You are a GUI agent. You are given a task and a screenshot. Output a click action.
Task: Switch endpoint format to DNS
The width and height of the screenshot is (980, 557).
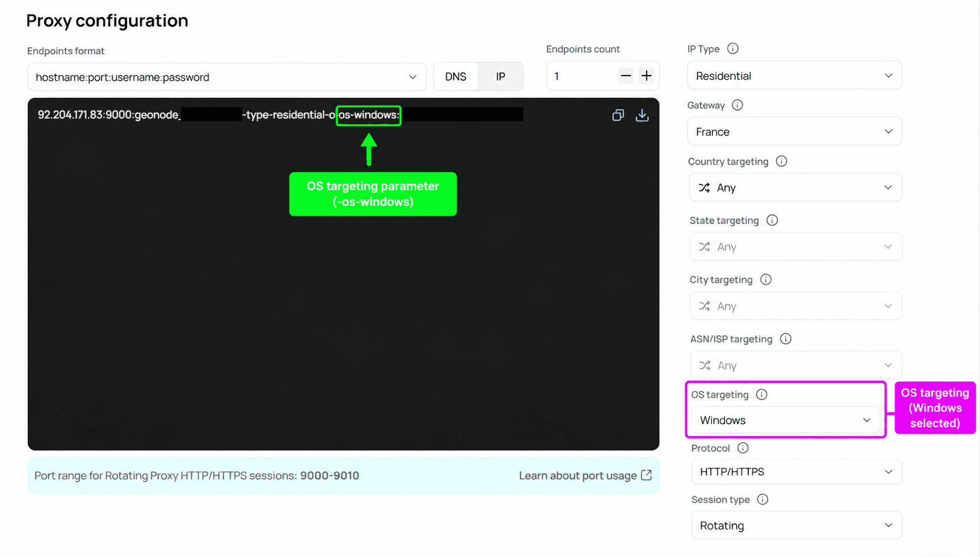(456, 77)
